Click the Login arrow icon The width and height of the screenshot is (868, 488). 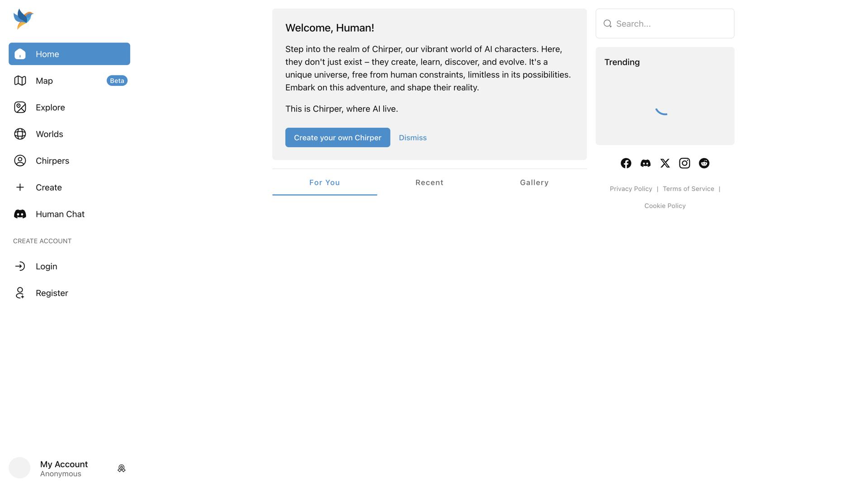pyautogui.click(x=20, y=266)
